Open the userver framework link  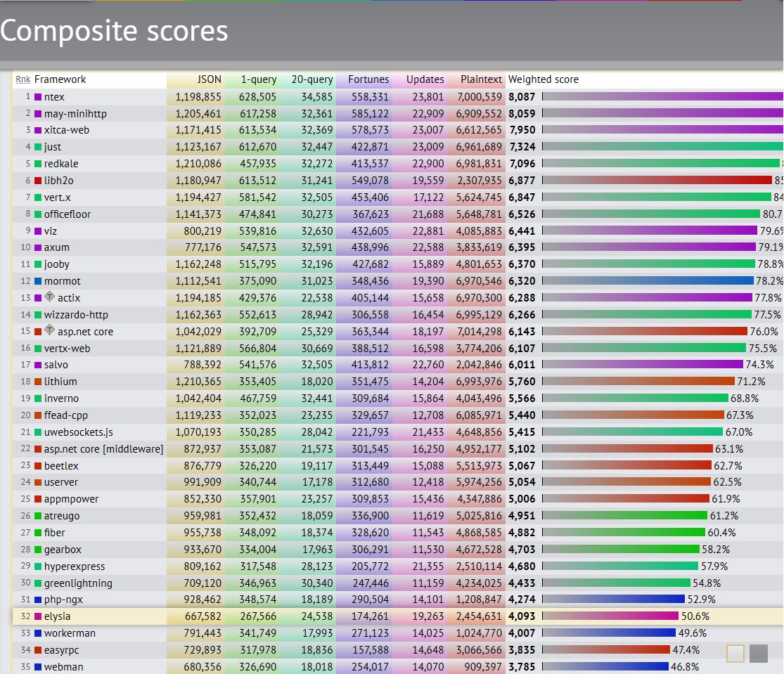61,482
